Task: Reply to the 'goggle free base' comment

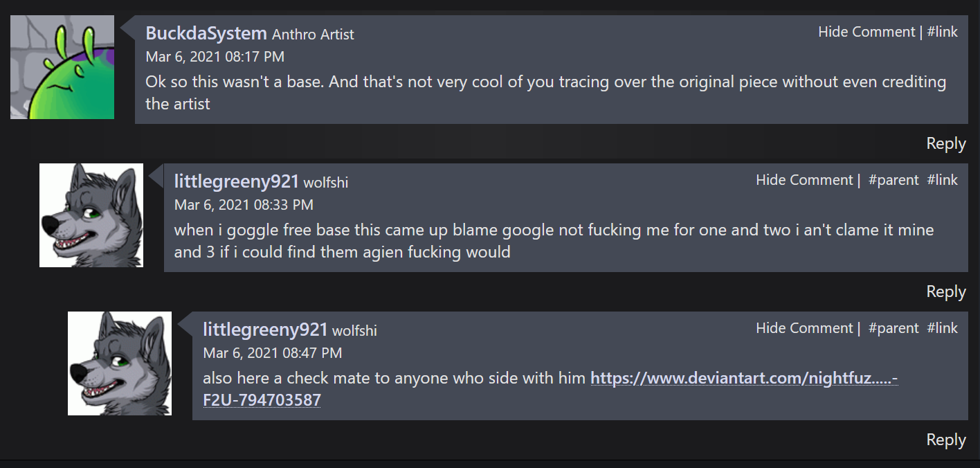Action: click(946, 292)
